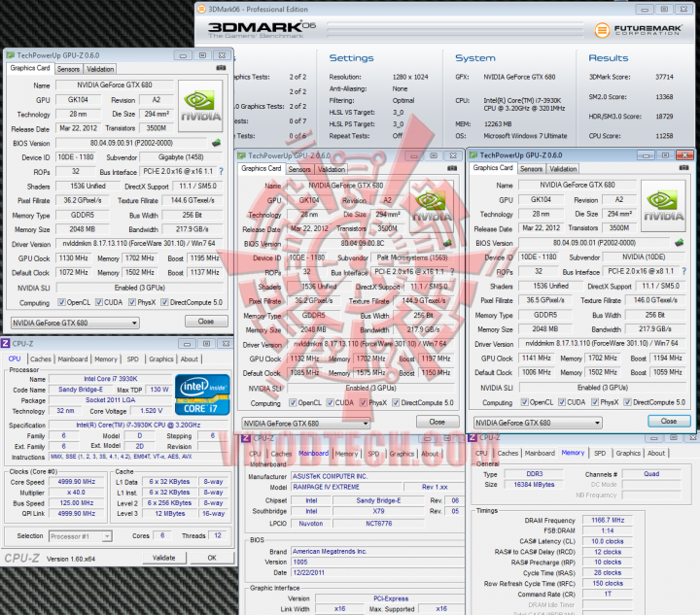Click Core Speed value 4999.90 MHz
The height and width of the screenshot is (615, 700).
click(77, 482)
